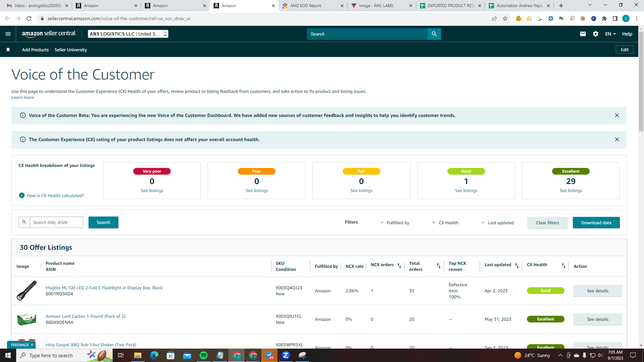Click the Windows Start button
The width and height of the screenshot is (644, 362).
pyautogui.click(x=8, y=355)
